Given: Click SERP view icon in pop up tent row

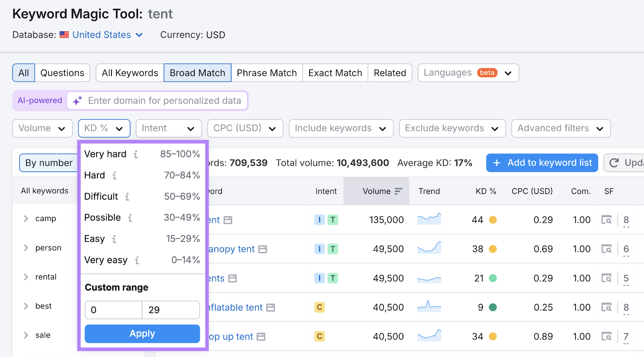Looking at the screenshot, I should point(606,336).
